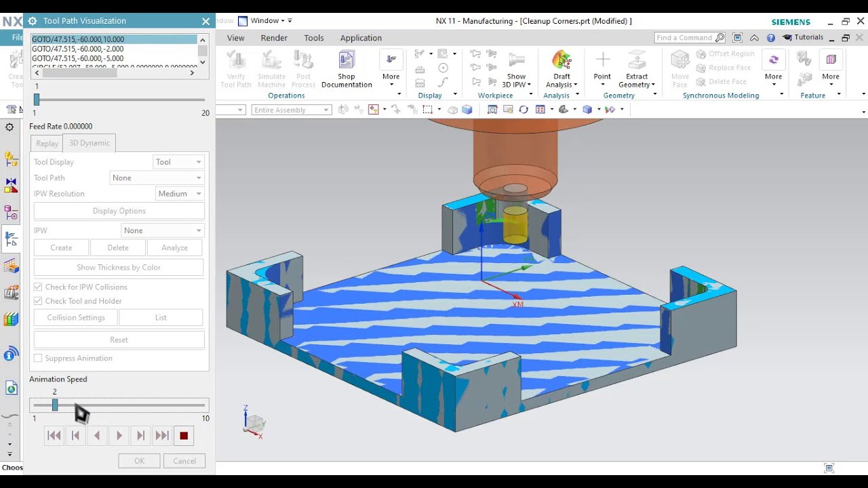Open Shop Documentation tool
868x488 pixels.
347,70
